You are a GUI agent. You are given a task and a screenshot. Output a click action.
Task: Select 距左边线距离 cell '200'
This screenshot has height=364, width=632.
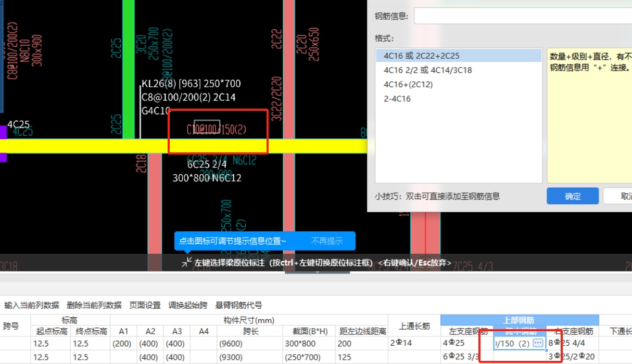pyautogui.click(x=362, y=343)
